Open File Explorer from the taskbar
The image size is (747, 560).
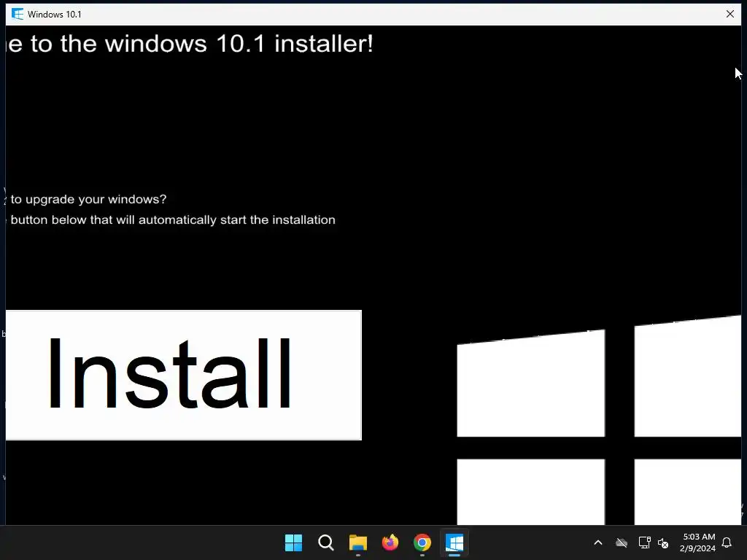pyautogui.click(x=357, y=542)
